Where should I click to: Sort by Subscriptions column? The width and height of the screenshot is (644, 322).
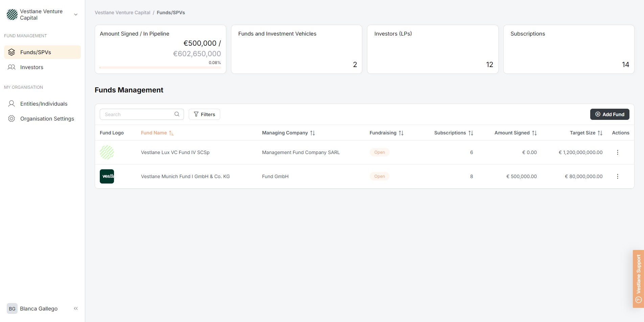point(454,133)
